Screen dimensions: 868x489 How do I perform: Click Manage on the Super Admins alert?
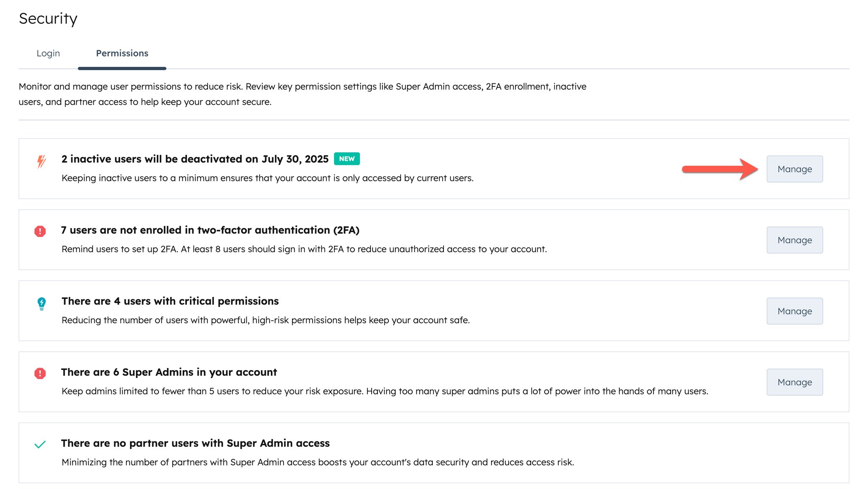(794, 382)
